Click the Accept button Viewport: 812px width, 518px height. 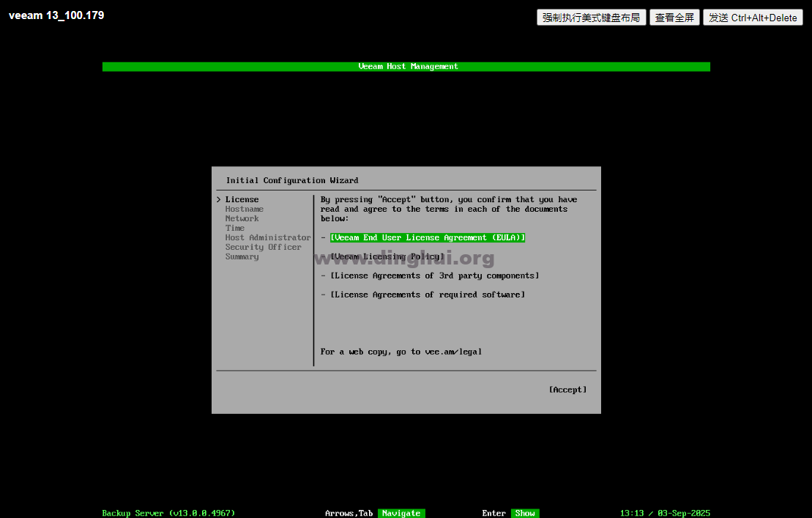tap(567, 390)
